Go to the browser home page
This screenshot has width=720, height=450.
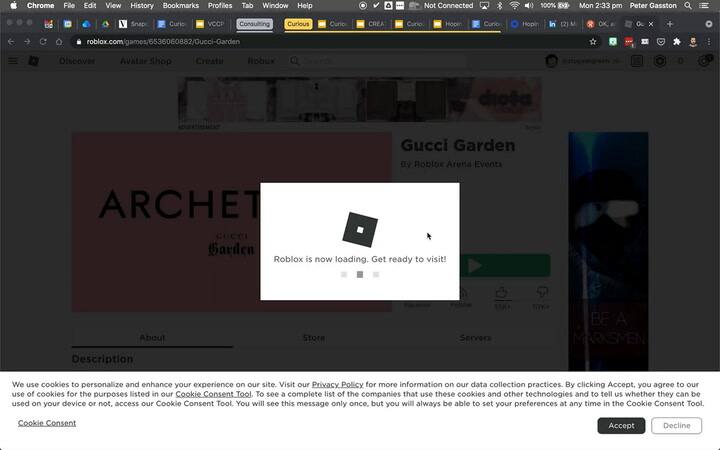59,42
